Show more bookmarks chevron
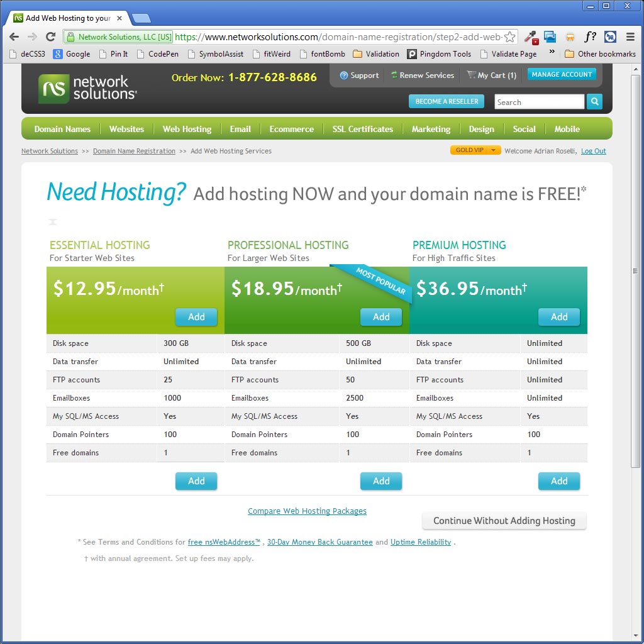644x644 pixels. [552, 52]
